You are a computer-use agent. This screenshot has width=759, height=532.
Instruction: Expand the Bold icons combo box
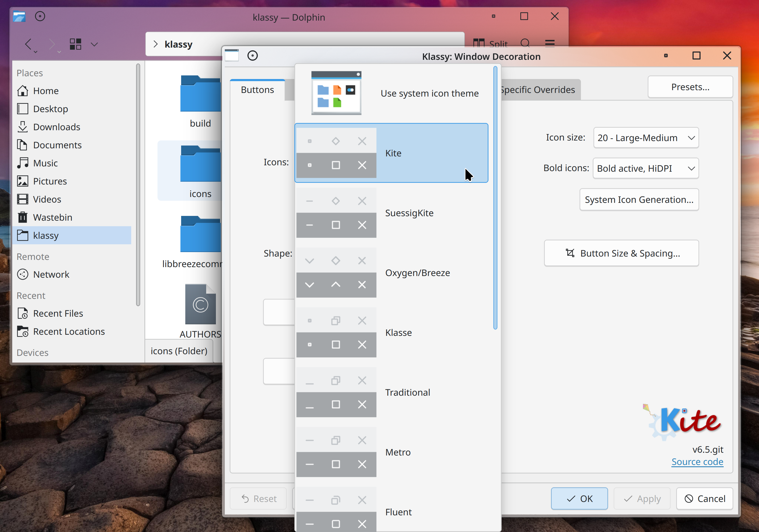click(x=646, y=168)
